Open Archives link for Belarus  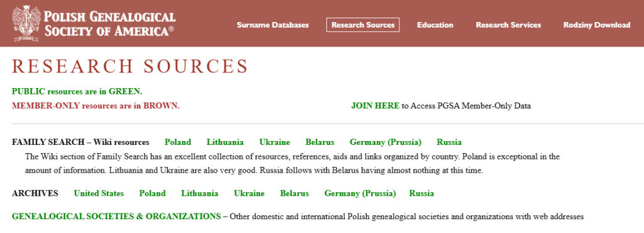click(x=294, y=193)
